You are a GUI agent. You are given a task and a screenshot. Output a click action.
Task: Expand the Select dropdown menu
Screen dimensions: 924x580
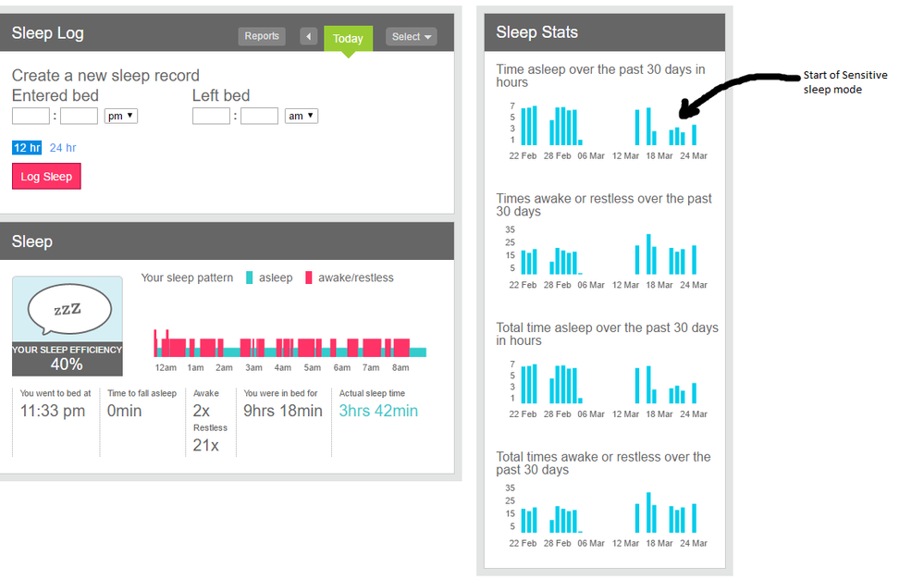point(412,37)
